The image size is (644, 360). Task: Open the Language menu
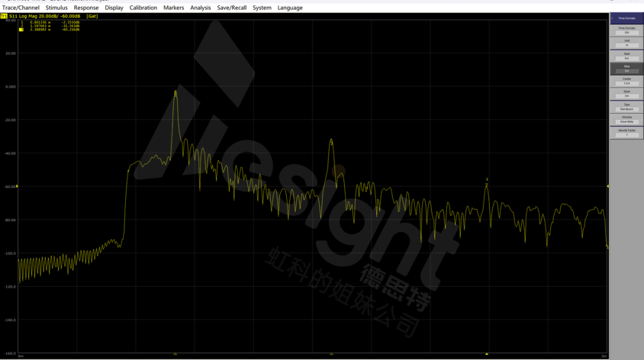(x=290, y=8)
